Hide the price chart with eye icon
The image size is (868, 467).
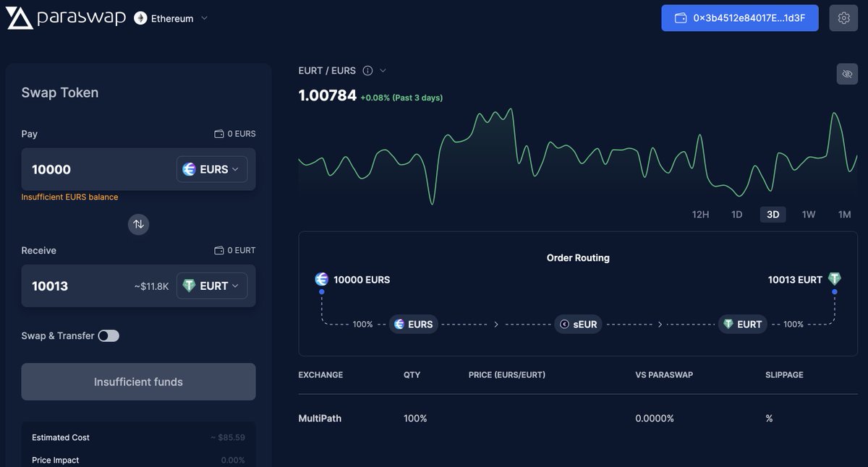847,74
